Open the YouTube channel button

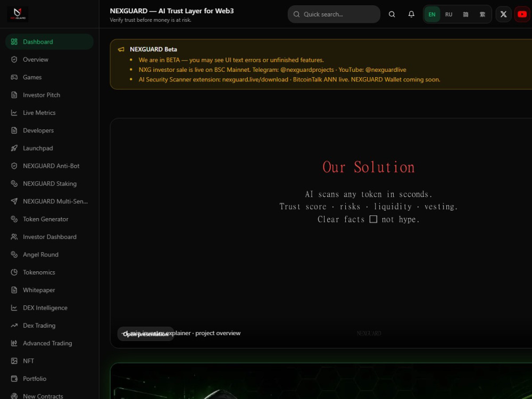pos(522,14)
